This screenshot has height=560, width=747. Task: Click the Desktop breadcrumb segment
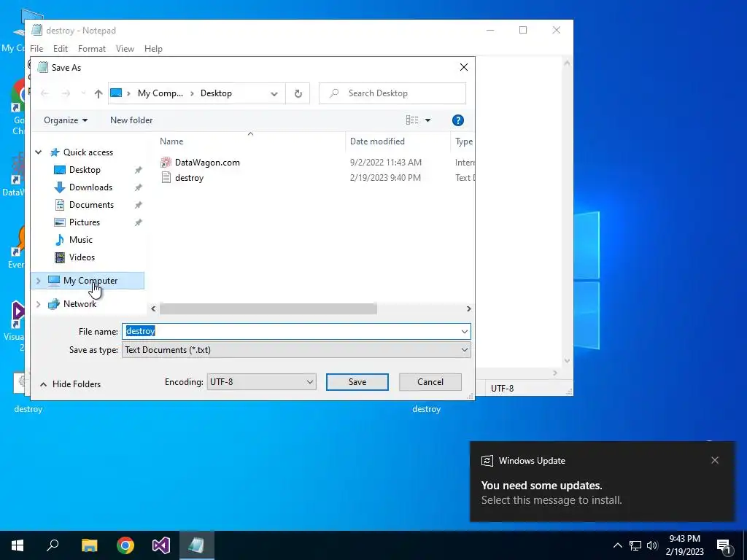click(x=216, y=93)
